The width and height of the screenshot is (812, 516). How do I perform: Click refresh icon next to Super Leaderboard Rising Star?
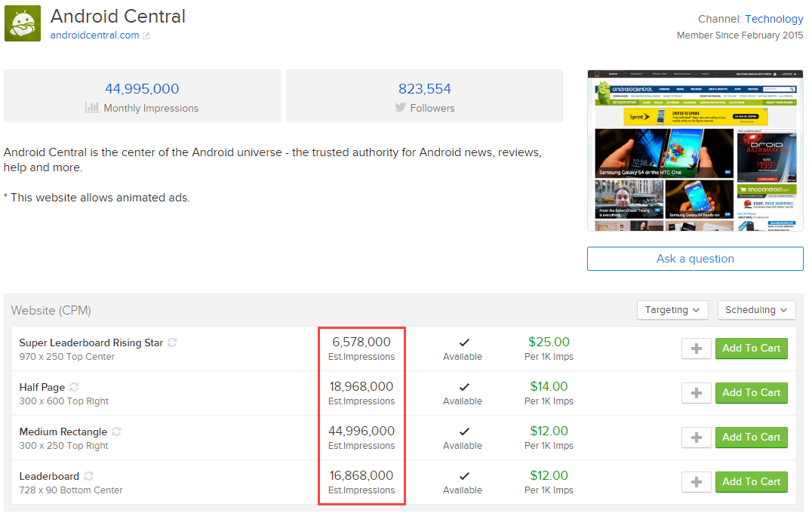[173, 342]
